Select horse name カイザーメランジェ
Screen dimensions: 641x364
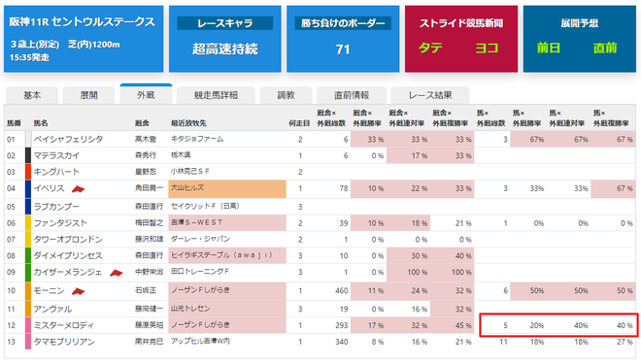point(68,272)
